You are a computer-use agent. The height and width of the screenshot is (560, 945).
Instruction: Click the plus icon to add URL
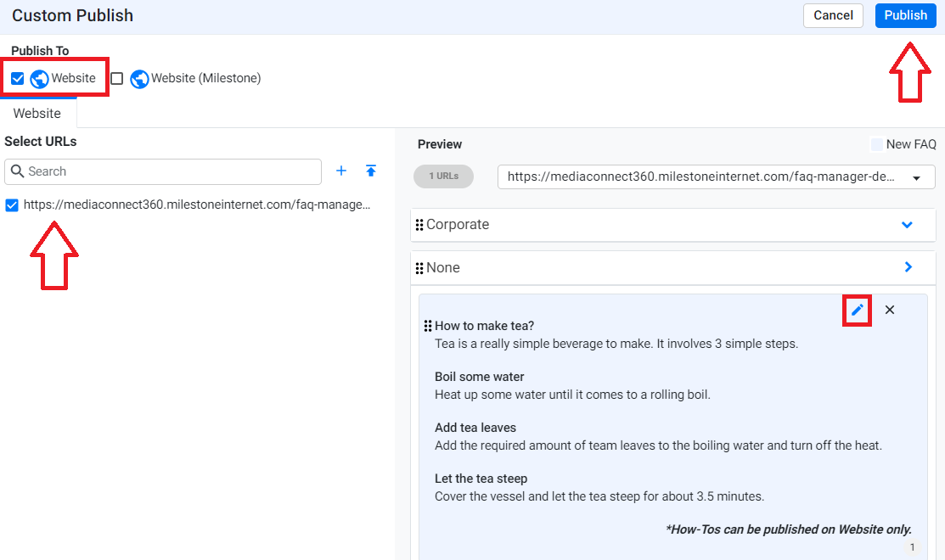[x=341, y=171]
